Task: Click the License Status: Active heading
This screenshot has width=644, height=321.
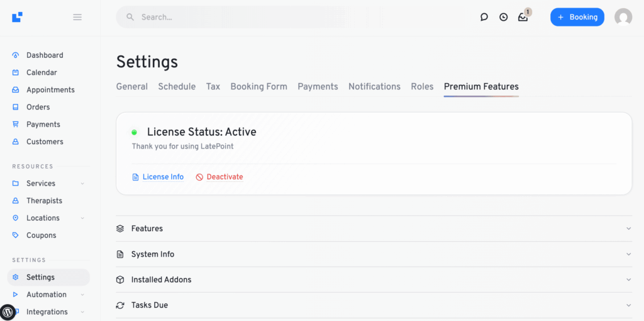Action: tap(202, 132)
